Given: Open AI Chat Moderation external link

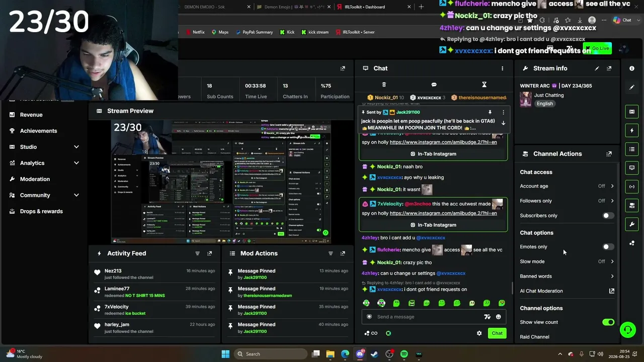Looking at the screenshot, I should pyautogui.click(x=612, y=291).
